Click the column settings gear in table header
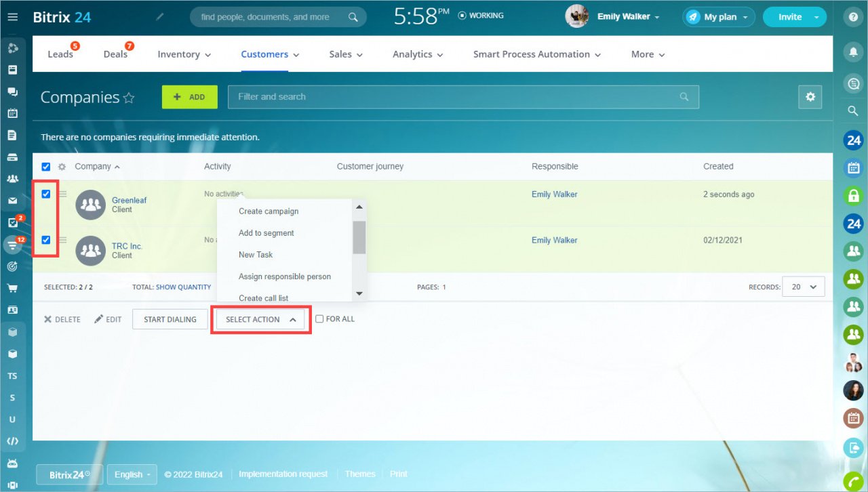This screenshot has height=492, width=868. (x=62, y=167)
